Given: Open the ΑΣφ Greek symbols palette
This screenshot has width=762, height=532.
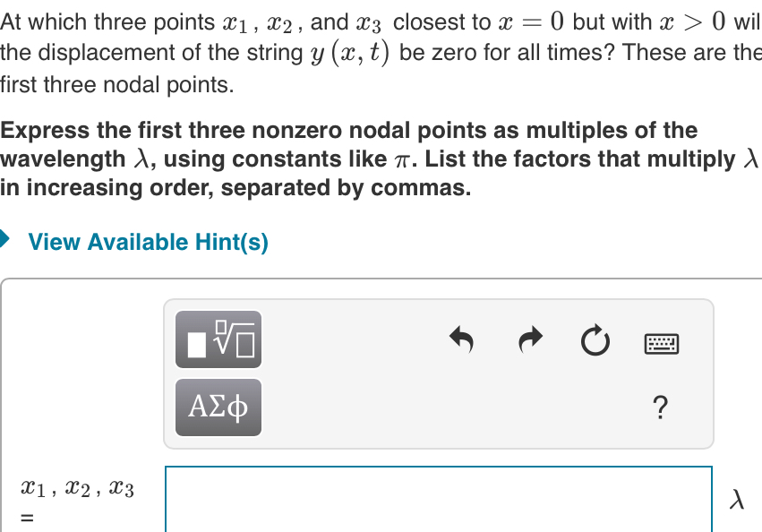Looking at the screenshot, I should tap(218, 407).
